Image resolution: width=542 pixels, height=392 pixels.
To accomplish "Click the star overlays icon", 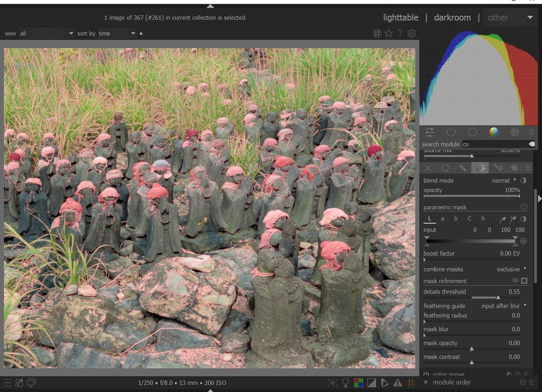I will (388, 33).
